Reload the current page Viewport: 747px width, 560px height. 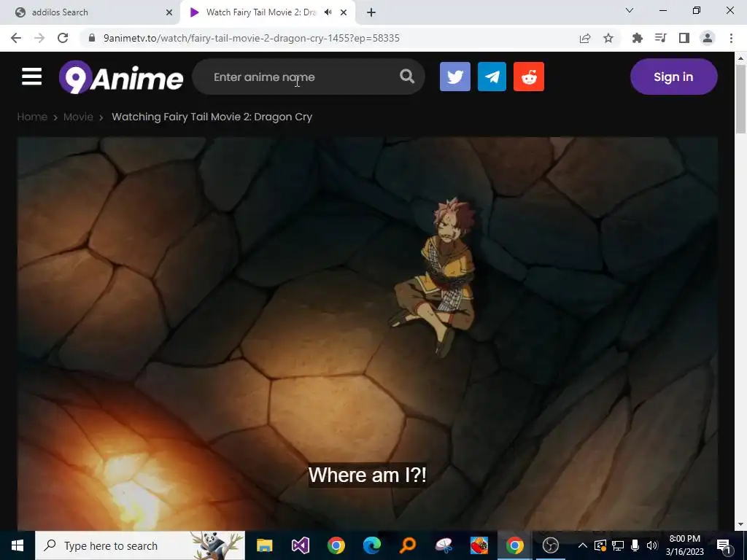(63, 38)
